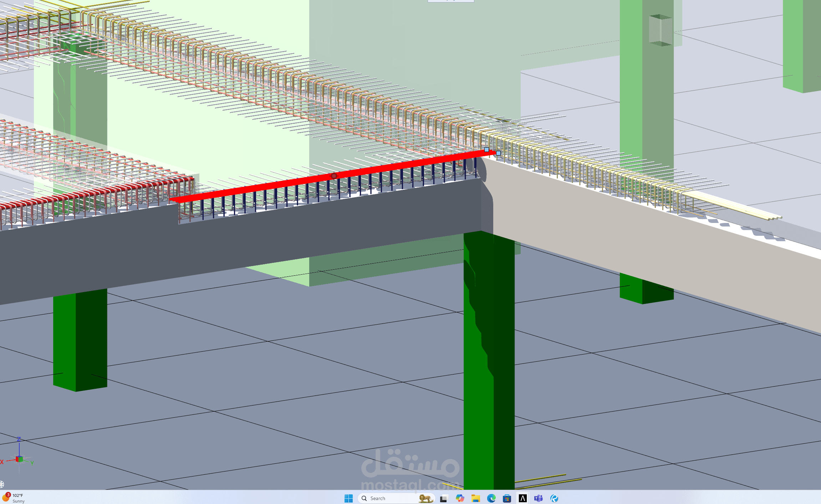Click the right blue end grip of red bar
Viewport: 821px width, 504px height.
click(498, 153)
